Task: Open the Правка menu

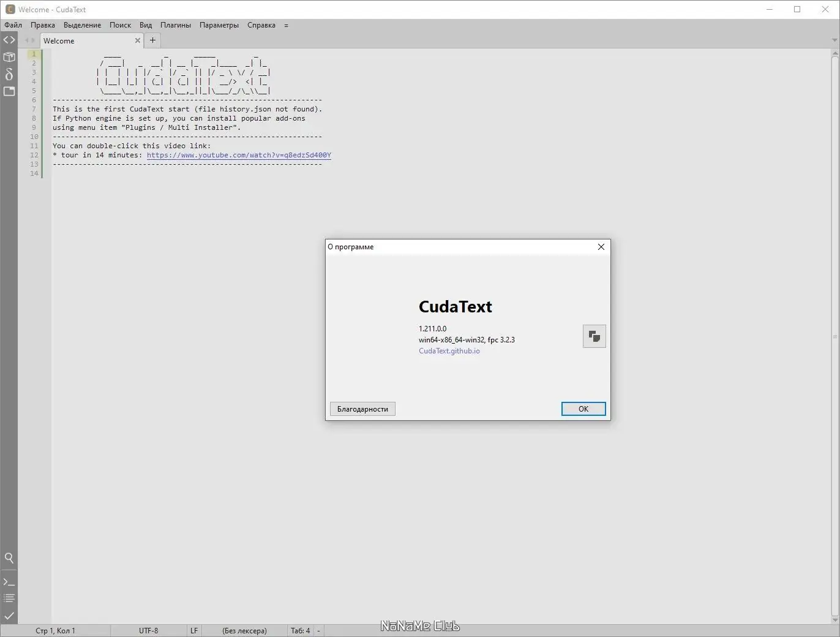Action: point(43,25)
